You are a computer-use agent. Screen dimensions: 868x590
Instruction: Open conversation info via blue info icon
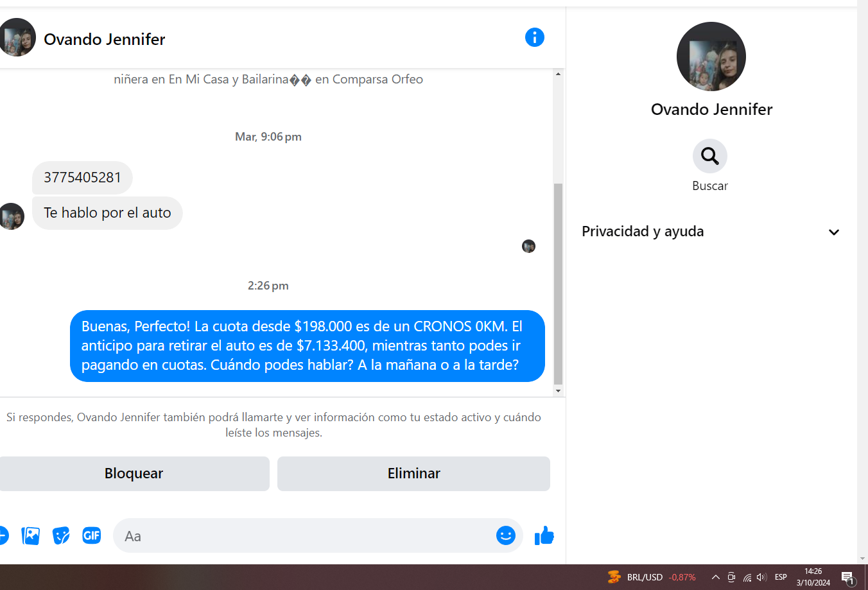[x=534, y=37]
